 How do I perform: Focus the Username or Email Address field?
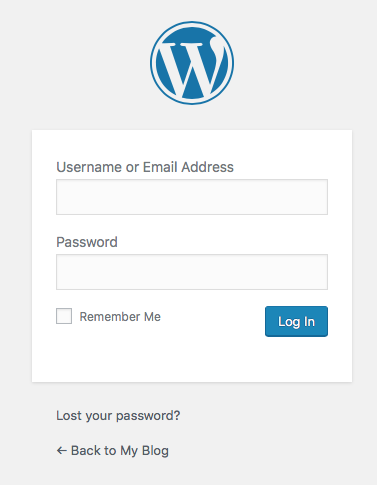[x=192, y=197]
